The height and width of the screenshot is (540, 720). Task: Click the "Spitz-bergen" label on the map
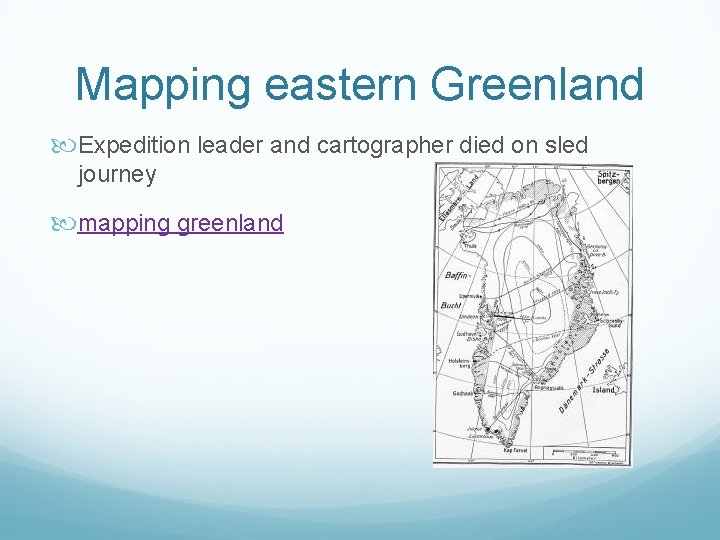coord(609,177)
